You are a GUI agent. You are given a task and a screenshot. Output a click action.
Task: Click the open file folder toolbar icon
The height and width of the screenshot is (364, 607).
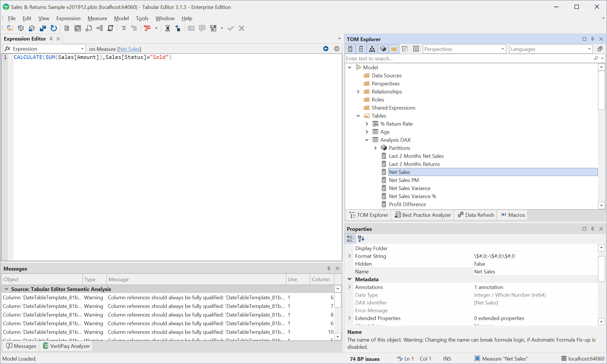(10, 28)
